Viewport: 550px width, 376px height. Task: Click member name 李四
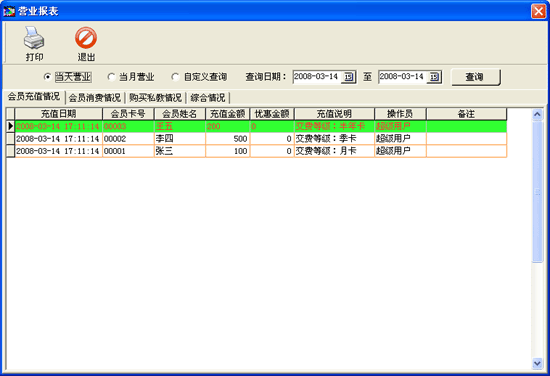(180, 139)
